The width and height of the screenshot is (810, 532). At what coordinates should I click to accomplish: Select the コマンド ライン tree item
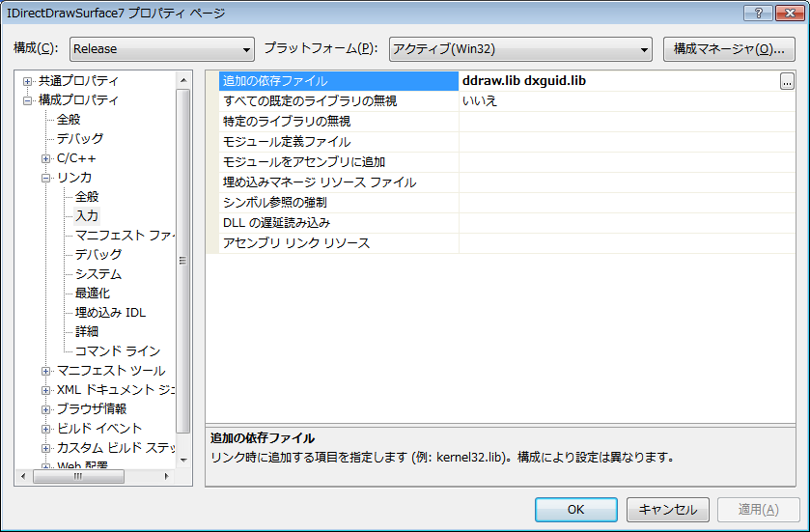(118, 351)
